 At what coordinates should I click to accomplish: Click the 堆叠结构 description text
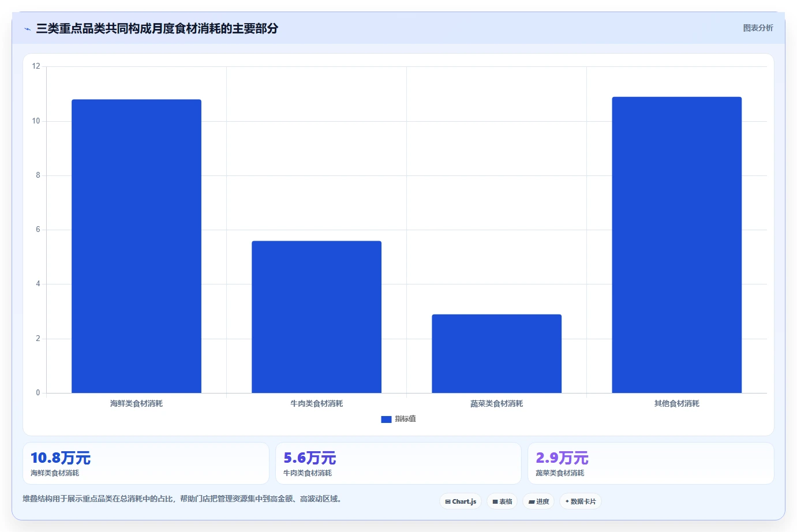click(x=183, y=499)
